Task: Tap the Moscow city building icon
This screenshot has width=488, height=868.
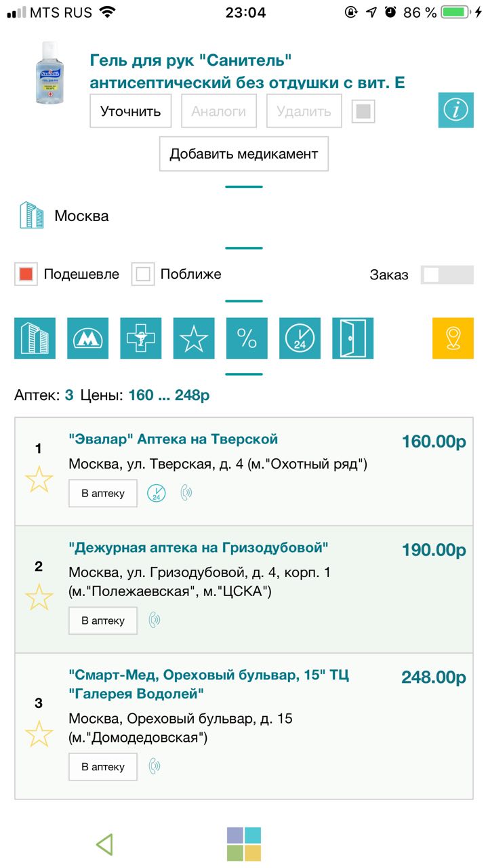Action: pos(30,216)
